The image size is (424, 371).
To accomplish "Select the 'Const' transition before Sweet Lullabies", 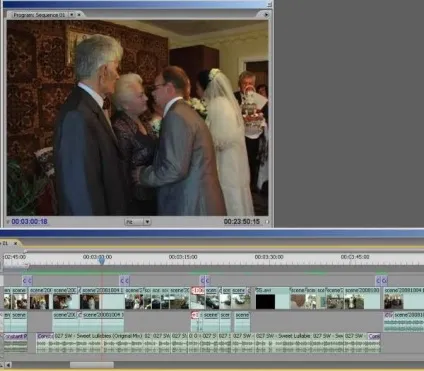I will point(45,336).
